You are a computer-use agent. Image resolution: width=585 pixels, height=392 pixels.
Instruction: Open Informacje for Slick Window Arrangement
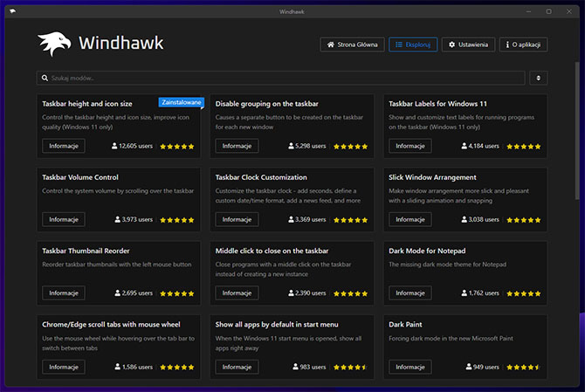[x=410, y=219]
